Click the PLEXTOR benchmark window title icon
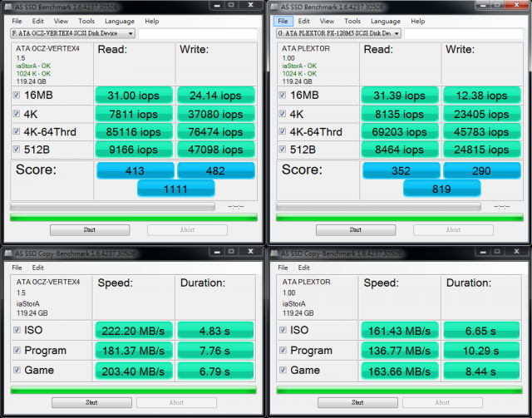 (274, 7)
